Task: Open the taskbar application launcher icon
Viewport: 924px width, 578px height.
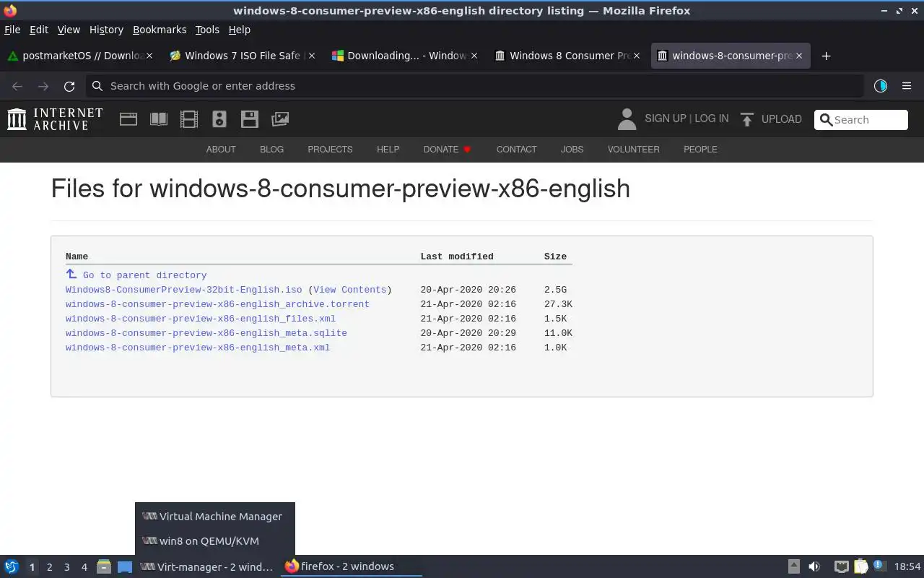Action: click(x=12, y=566)
